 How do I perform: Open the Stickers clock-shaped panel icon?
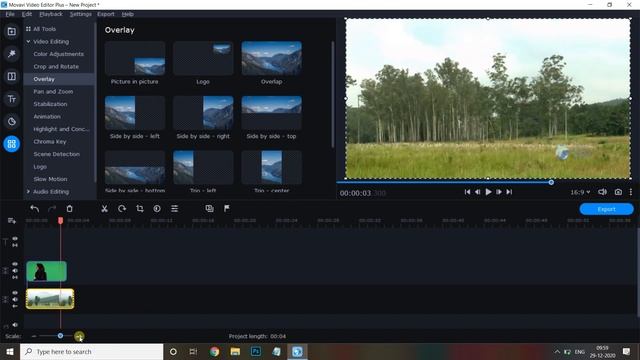click(x=11, y=121)
